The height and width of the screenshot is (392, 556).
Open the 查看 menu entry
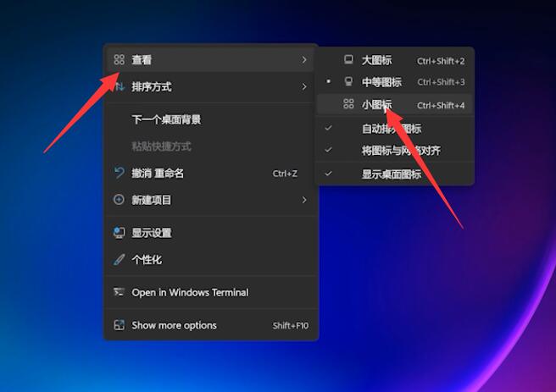[x=211, y=60]
